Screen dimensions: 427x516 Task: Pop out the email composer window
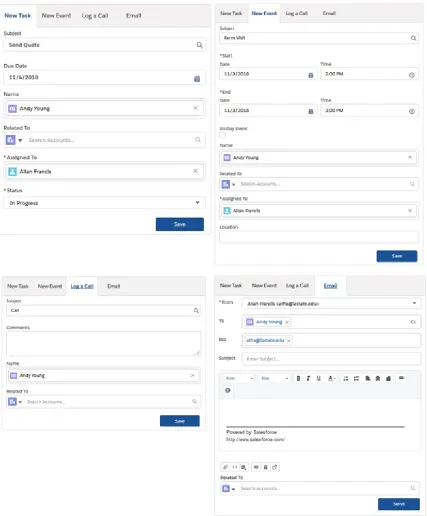(x=275, y=467)
